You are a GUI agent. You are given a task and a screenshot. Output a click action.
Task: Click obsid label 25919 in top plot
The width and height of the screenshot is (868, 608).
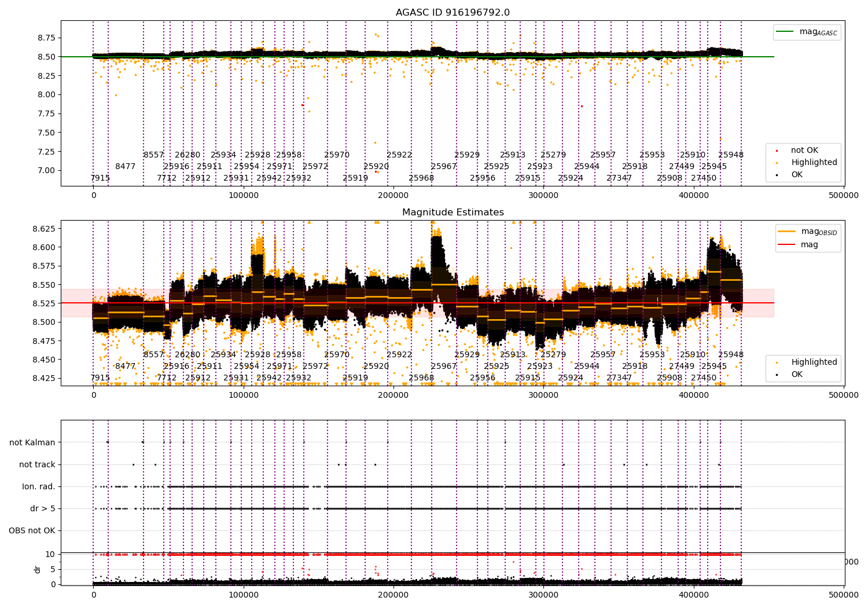[355, 178]
